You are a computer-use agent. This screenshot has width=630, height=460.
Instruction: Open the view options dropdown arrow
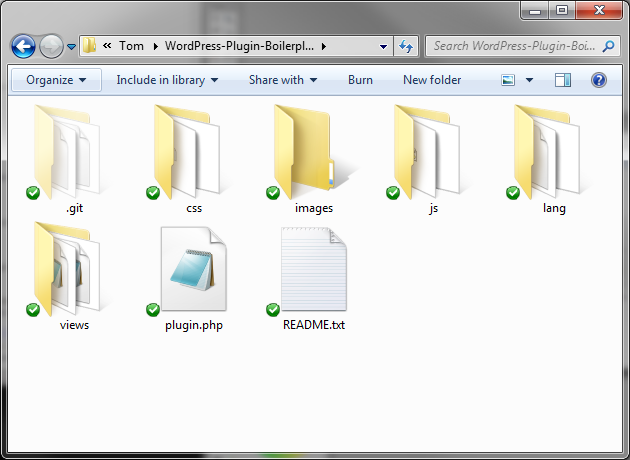click(x=530, y=80)
